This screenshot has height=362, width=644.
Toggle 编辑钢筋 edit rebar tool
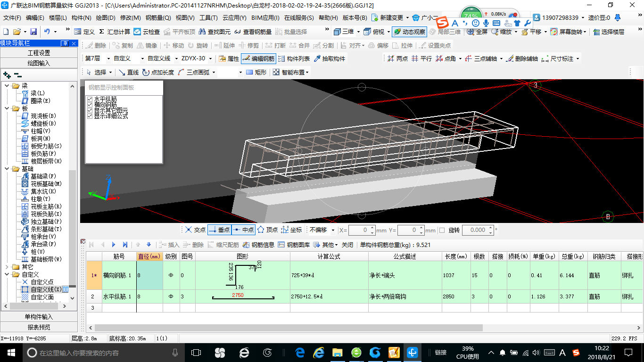coord(258,58)
